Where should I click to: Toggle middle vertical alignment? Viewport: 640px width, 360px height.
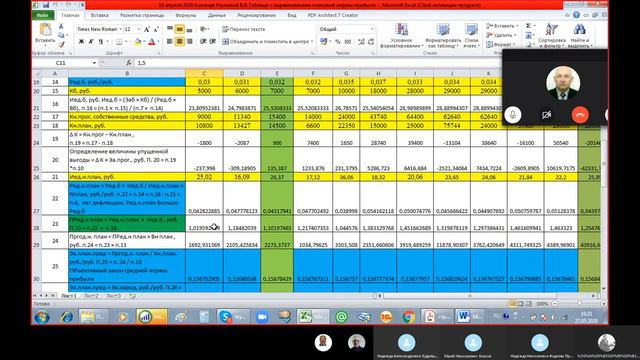[180, 29]
